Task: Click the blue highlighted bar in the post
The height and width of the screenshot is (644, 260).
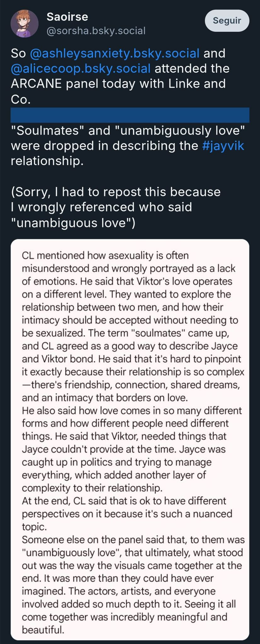Action: tap(130, 115)
